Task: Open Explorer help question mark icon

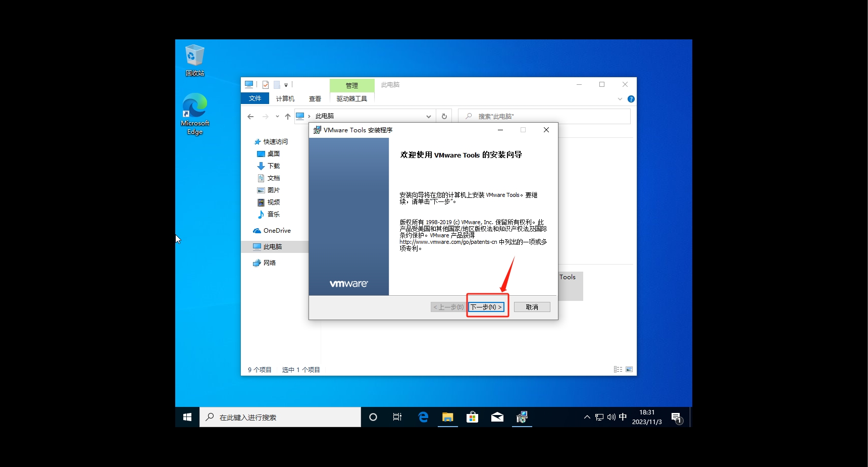Action: (x=631, y=99)
